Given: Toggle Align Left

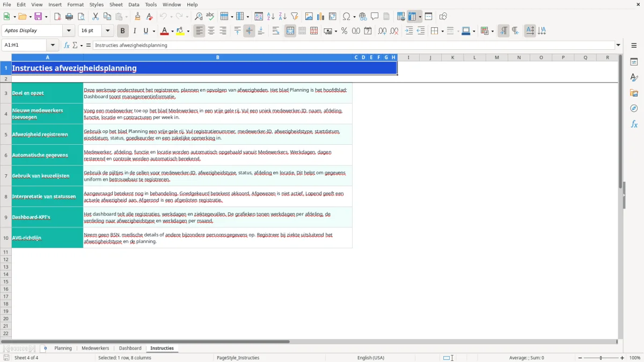Looking at the screenshot, I should [199, 31].
